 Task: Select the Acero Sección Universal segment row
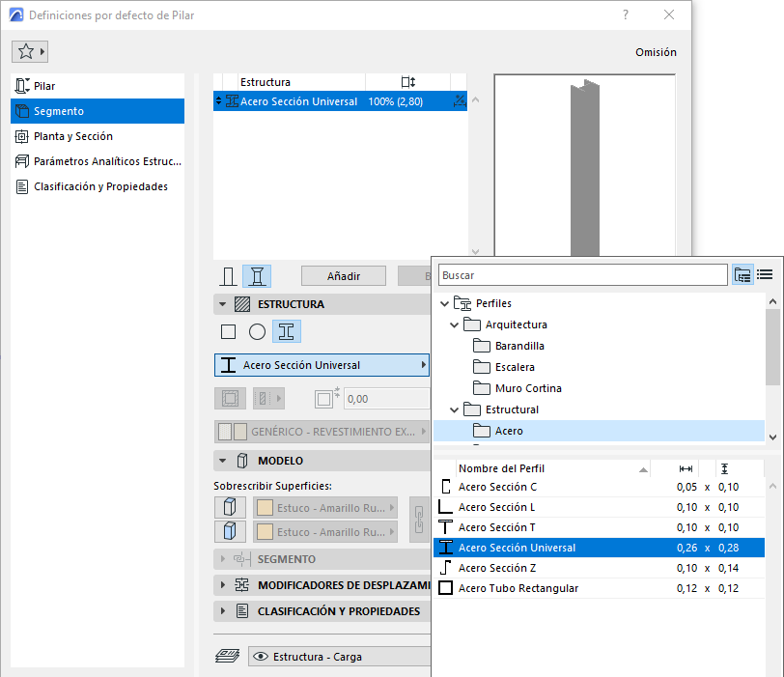coord(340,101)
